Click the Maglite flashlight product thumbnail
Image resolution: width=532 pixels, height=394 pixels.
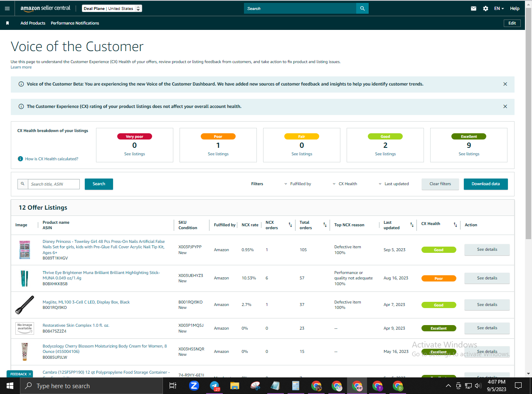(x=25, y=305)
